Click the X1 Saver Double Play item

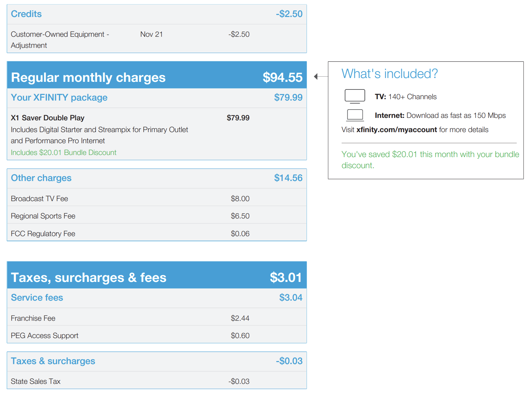48,118
